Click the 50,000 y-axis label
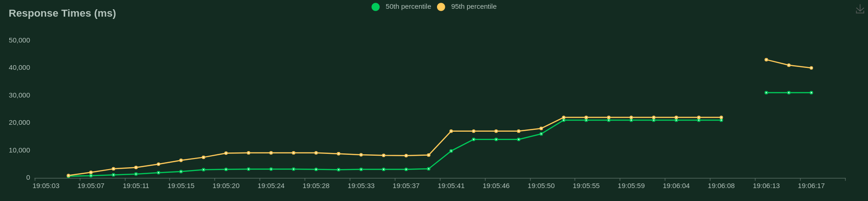Screen dimensions: 868x201 [x=19, y=40]
